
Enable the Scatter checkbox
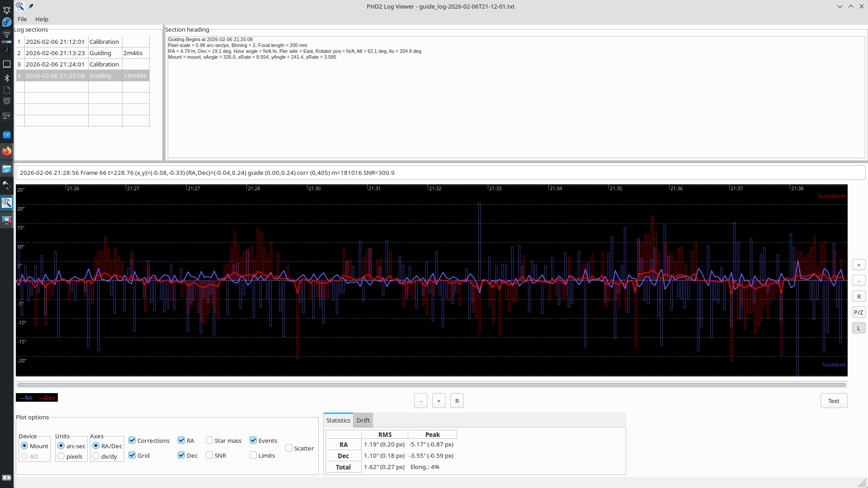tap(289, 448)
